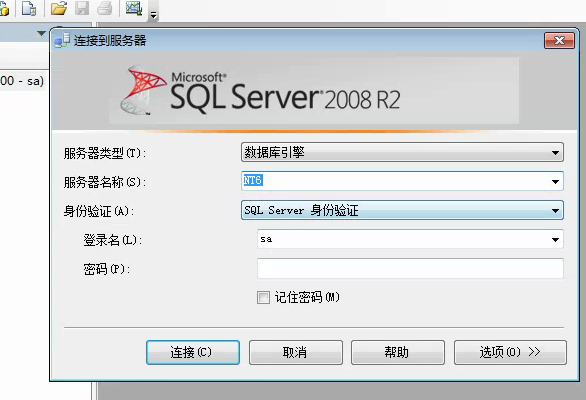Click the greyed Print icon
Screen dimensions: 586x400
105,8
